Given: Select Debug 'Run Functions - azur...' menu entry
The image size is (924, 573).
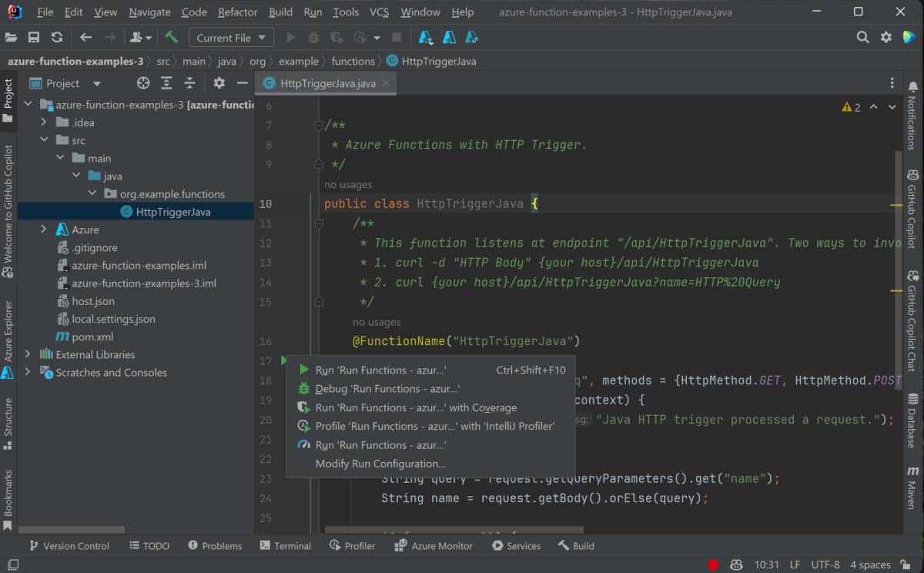Looking at the screenshot, I should [x=387, y=389].
